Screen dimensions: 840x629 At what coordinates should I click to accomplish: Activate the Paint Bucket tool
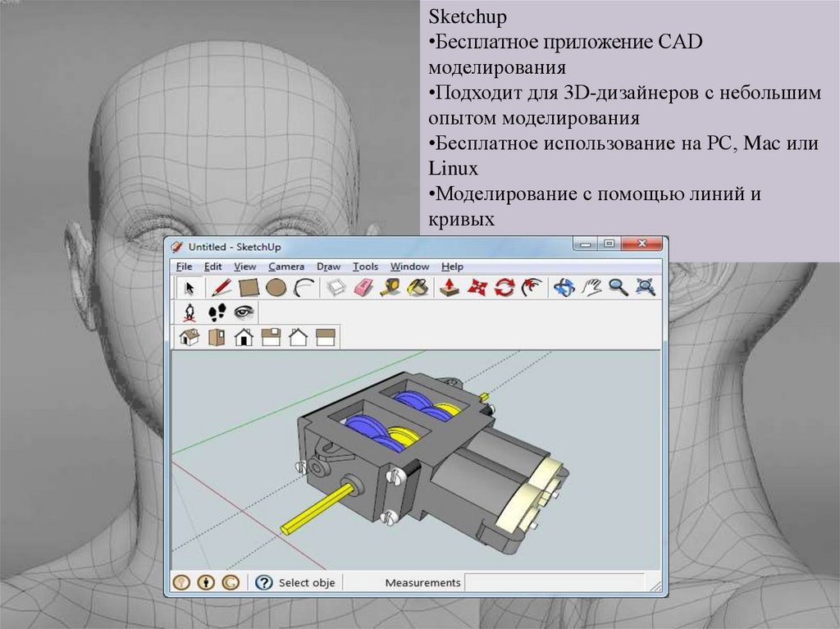point(418,288)
